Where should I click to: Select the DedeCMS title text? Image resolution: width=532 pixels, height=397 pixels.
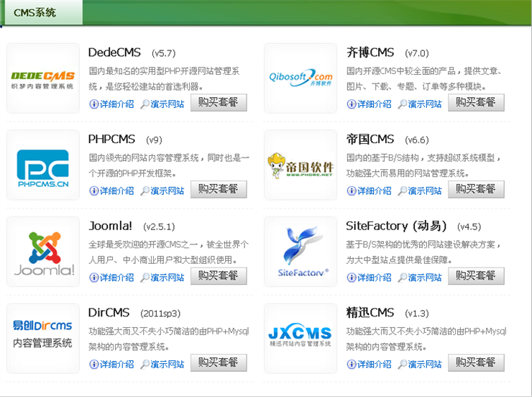(114, 53)
